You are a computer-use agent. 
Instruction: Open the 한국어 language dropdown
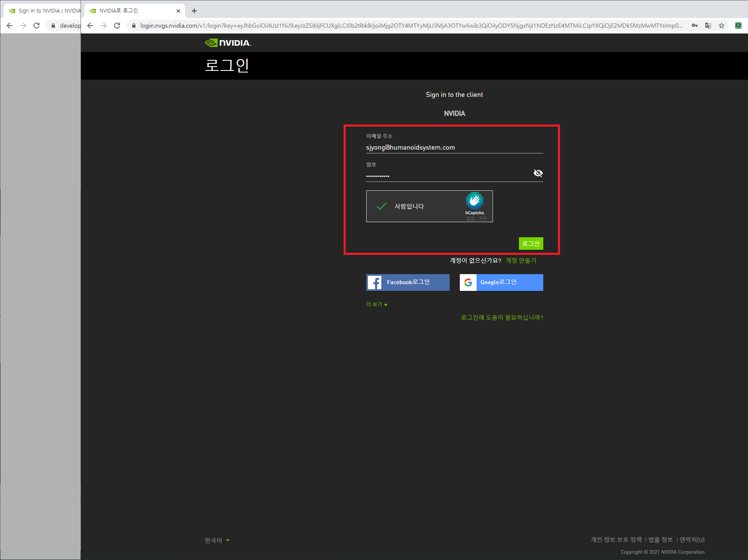click(217, 540)
